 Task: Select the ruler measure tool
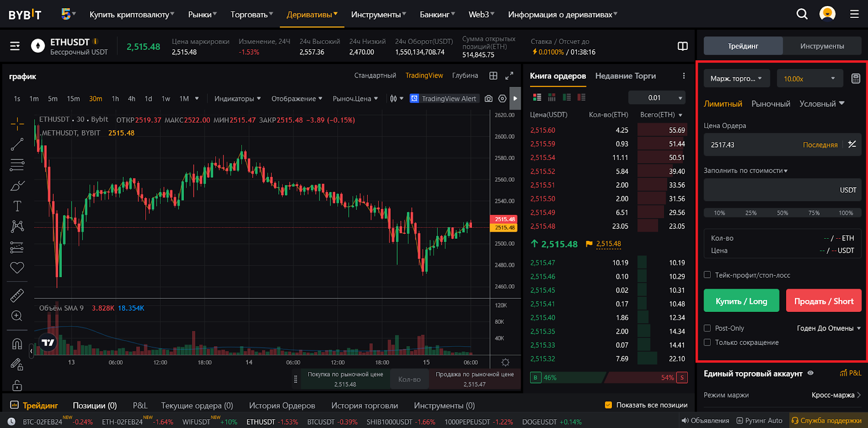pos(17,295)
